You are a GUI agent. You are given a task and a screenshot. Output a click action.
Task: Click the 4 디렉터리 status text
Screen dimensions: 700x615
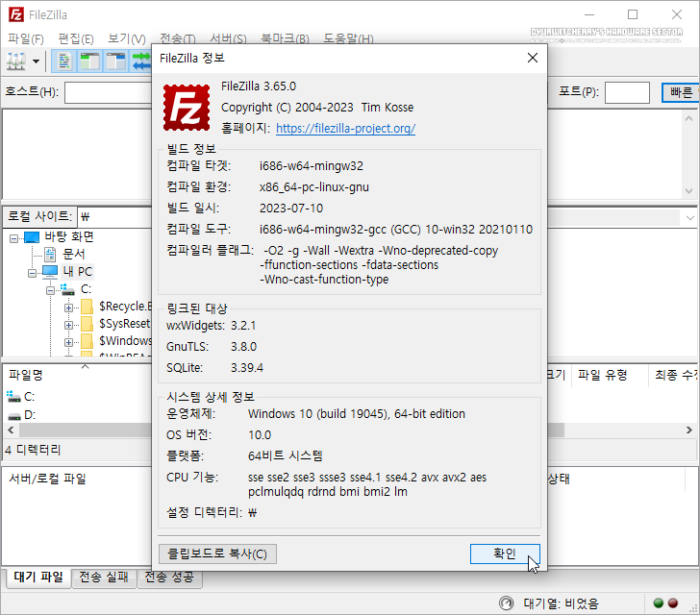(33, 450)
